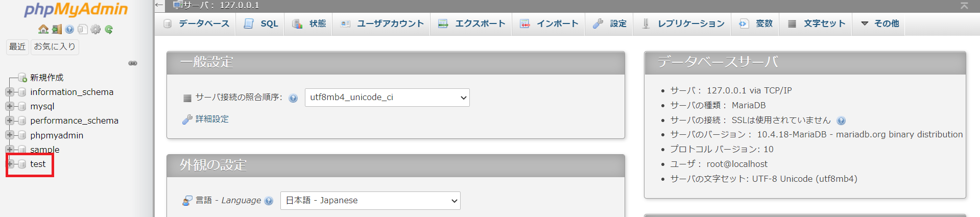This screenshot has height=217, width=980.
Task: Log out using the door icon
Action: click(57, 29)
